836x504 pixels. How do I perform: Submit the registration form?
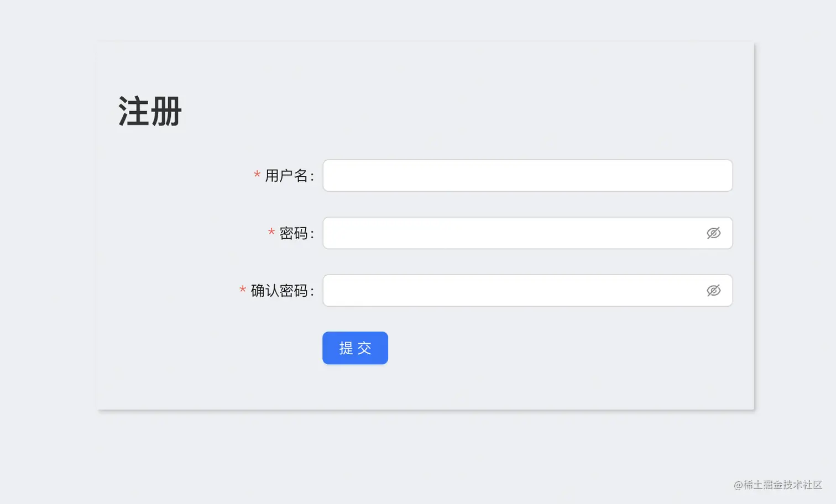(355, 348)
